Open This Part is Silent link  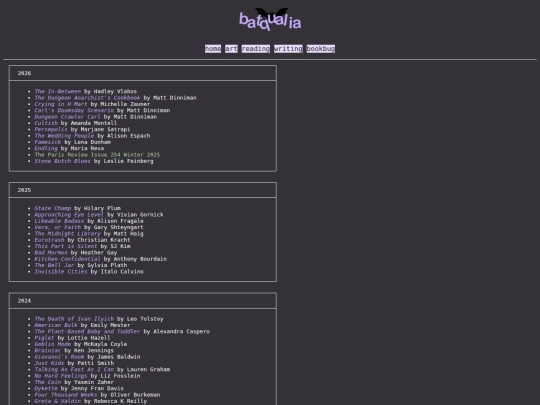[x=66, y=246]
